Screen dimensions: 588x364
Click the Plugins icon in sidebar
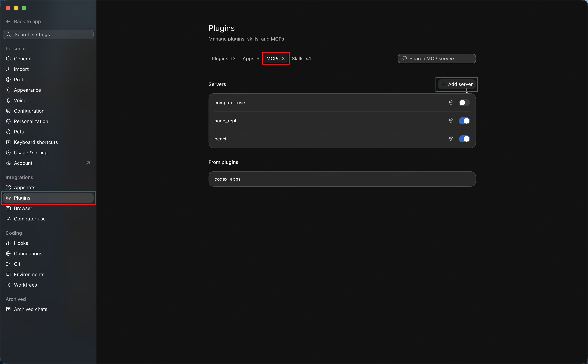pos(8,198)
